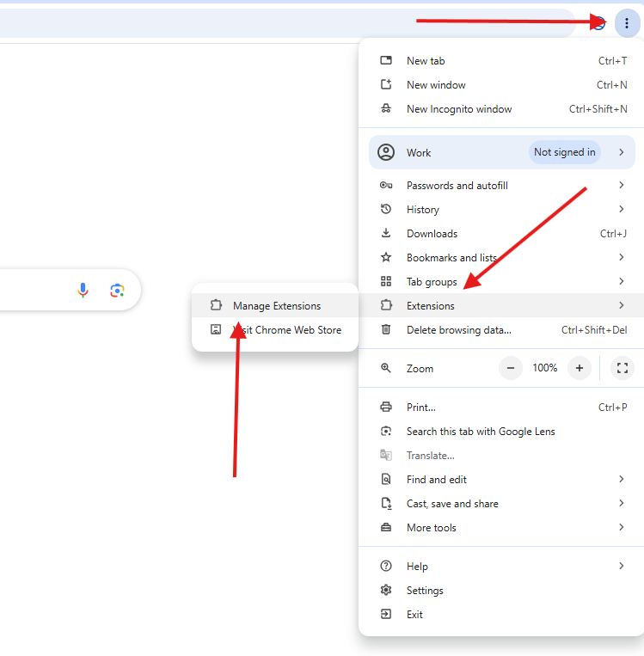This screenshot has height=656, width=644.
Task: Start voice search with microphone icon
Action: [x=83, y=290]
